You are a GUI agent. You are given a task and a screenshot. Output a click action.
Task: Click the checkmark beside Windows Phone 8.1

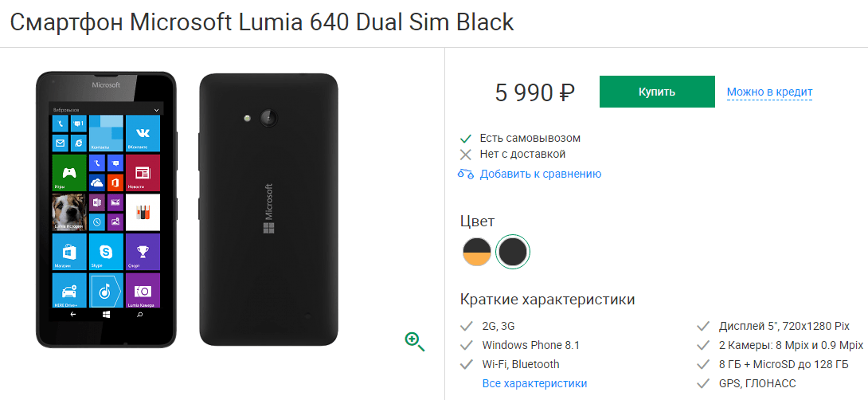tap(466, 345)
